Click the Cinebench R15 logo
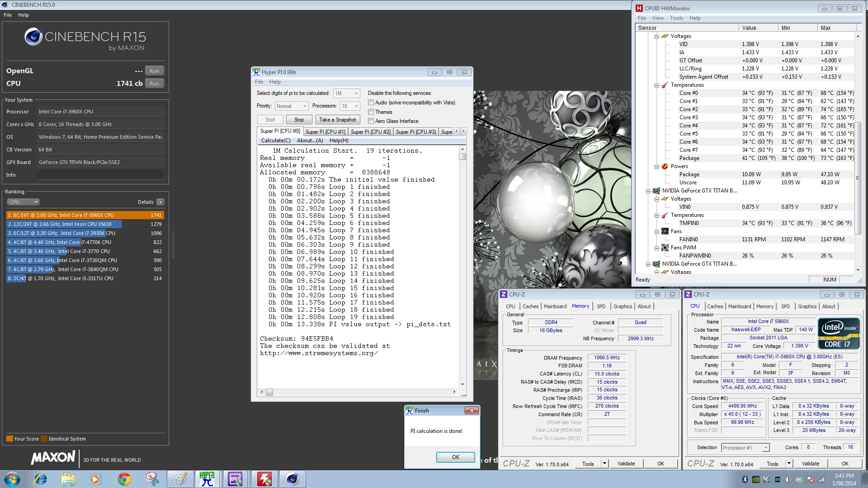 33,37
